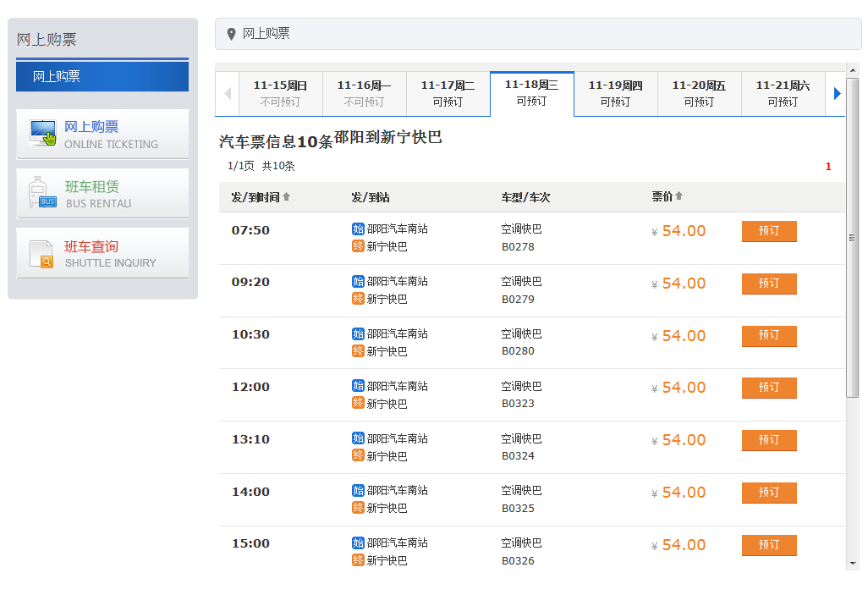
Task: Click the online ticketing computer icon
Action: pyautogui.click(x=43, y=134)
